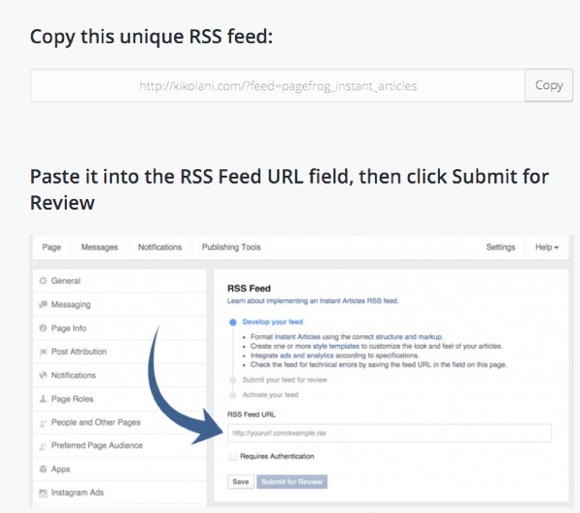Open Page Roles settings

120,399
